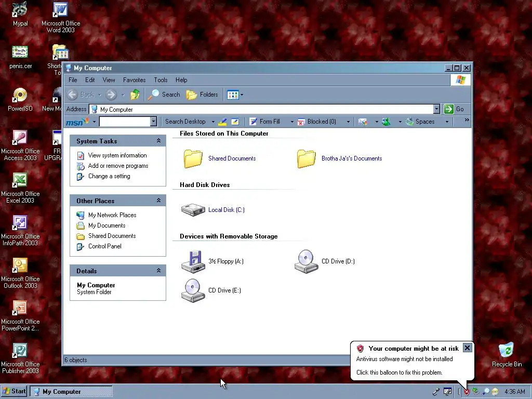Click the Spaces toolbar button

coord(420,122)
